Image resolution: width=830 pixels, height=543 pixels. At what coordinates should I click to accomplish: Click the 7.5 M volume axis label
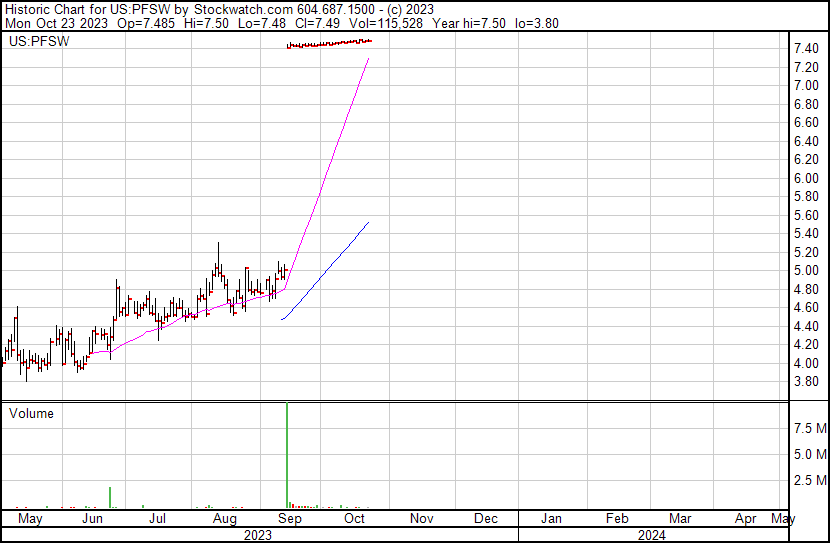[x=809, y=428]
